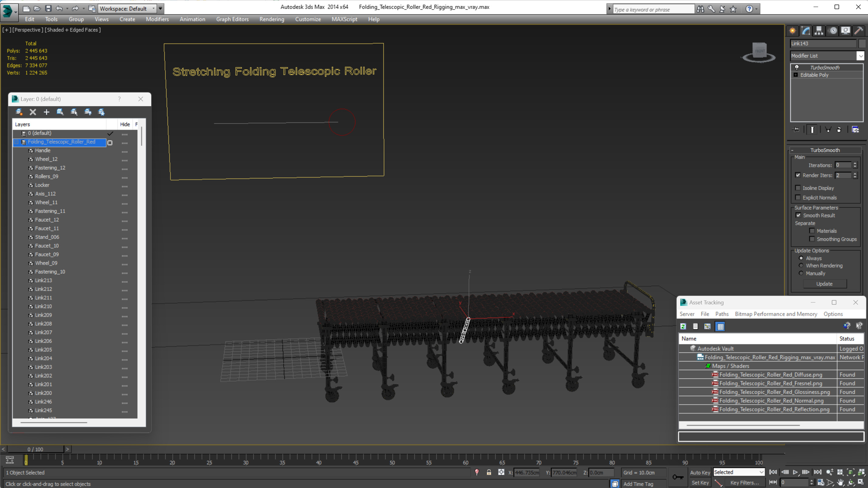Click Delete layer X icon in Layer dialog
This screenshot has width=868, height=488.
click(33, 112)
